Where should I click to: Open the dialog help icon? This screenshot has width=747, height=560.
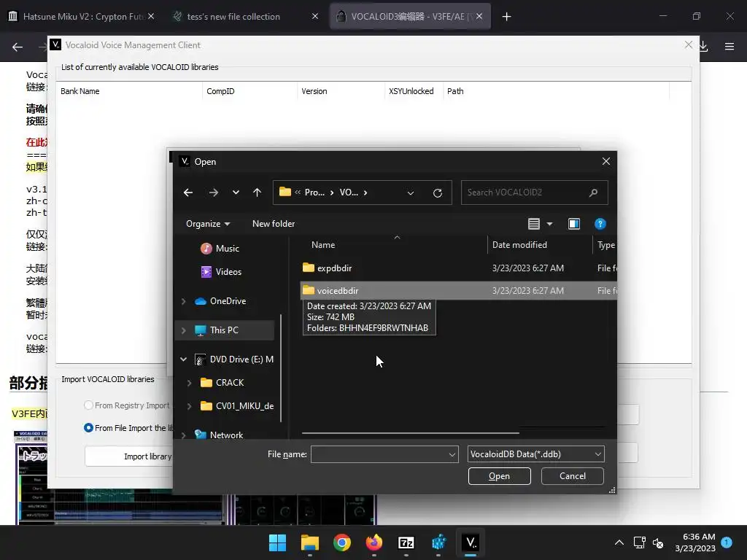(x=600, y=224)
